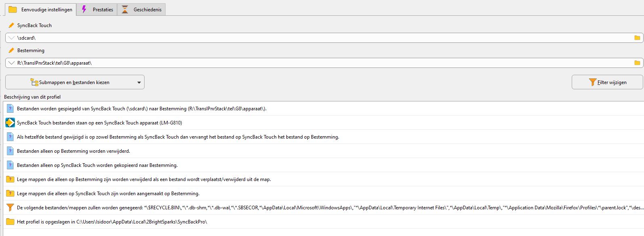Click the SyncBack Touch device icon for LM-G810
Screen dimensions: 644x236
click(10, 122)
